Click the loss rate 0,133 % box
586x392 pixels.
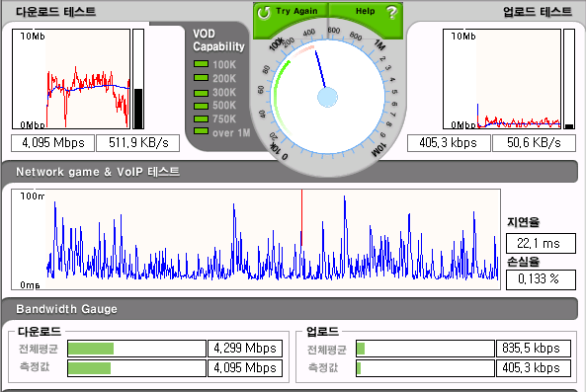pyautogui.click(x=541, y=279)
